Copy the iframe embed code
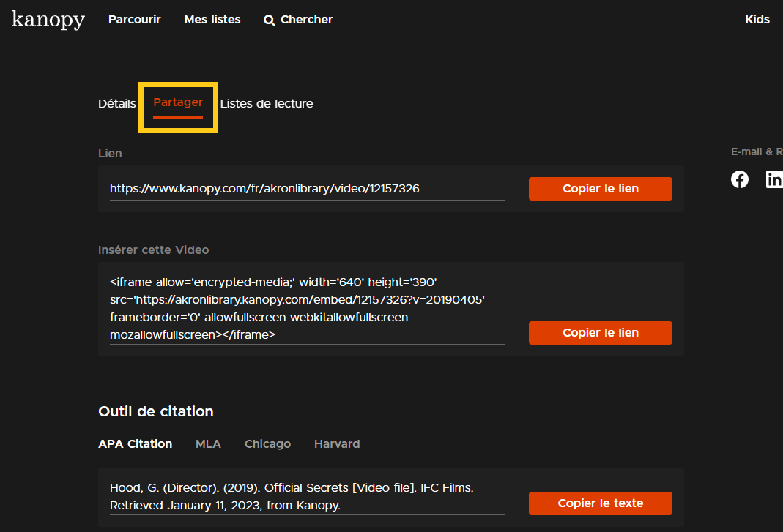This screenshot has width=783, height=532. point(600,333)
